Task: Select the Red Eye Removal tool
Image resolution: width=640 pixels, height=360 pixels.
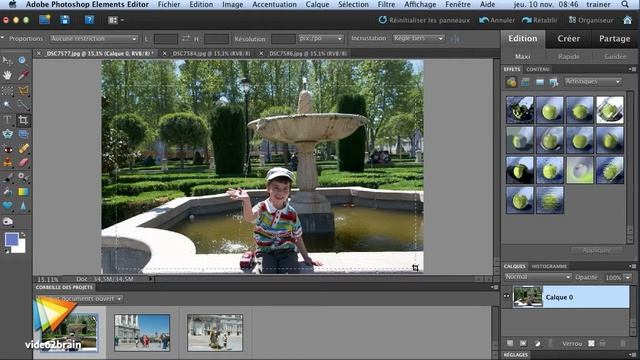Action: click(7, 149)
